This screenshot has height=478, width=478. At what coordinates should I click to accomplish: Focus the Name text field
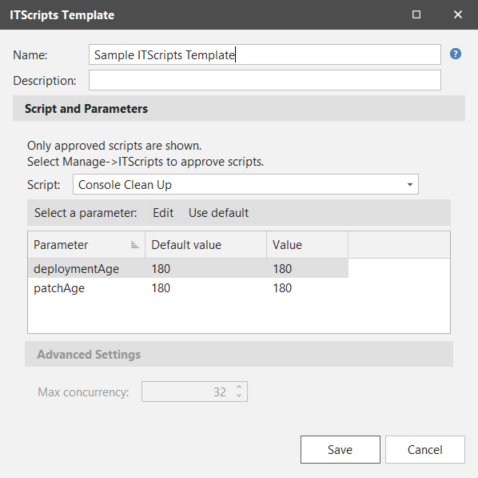(x=265, y=55)
